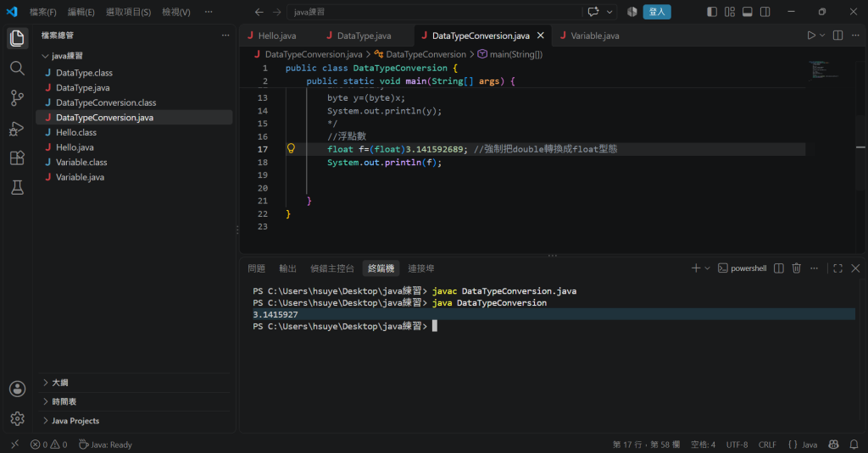
Task: Switch to the 連接埠 panel tab
Action: pos(421,268)
